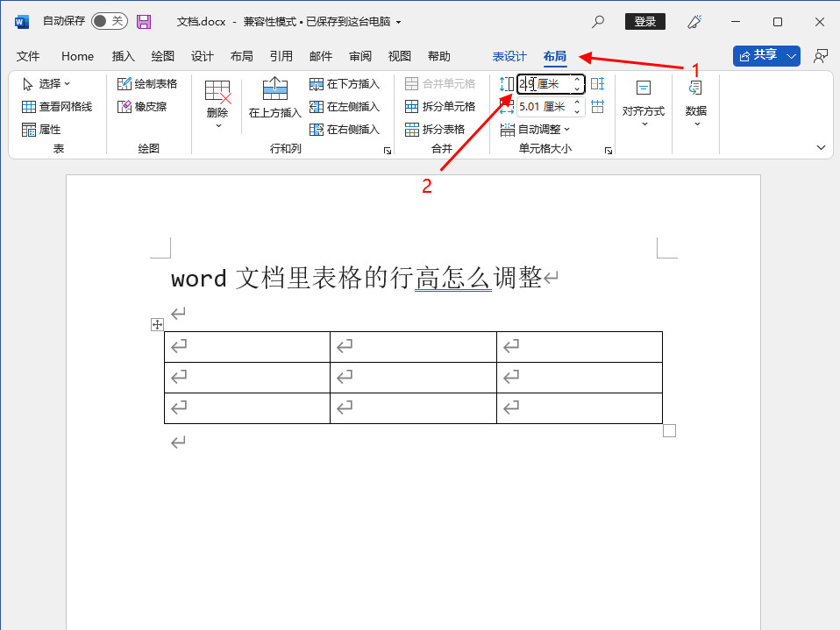Click 拆分表格 split table
The image size is (840, 630).
coord(434,130)
